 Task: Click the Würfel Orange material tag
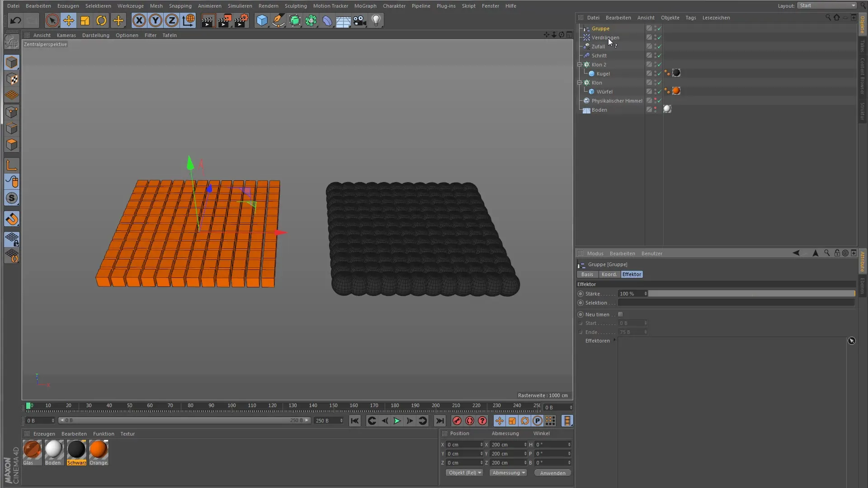(676, 91)
